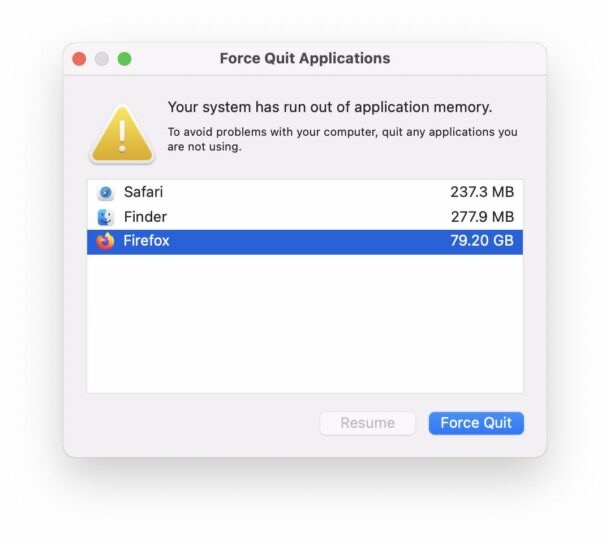This screenshot has width=610, height=541.
Task: Click the disabled Resume button
Action: coord(367,423)
